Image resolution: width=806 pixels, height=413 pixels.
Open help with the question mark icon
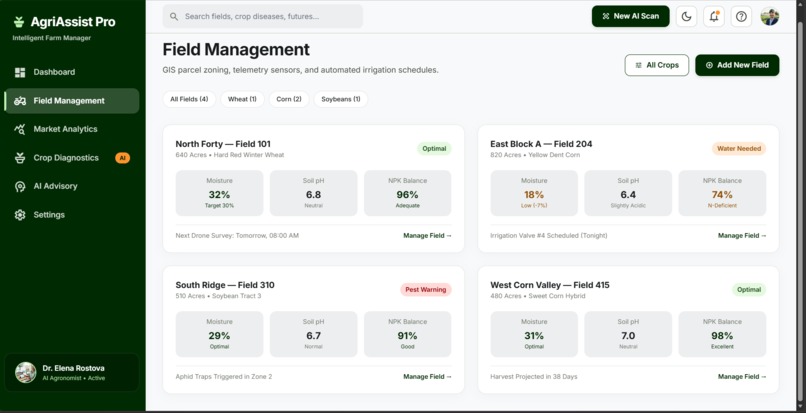(741, 16)
